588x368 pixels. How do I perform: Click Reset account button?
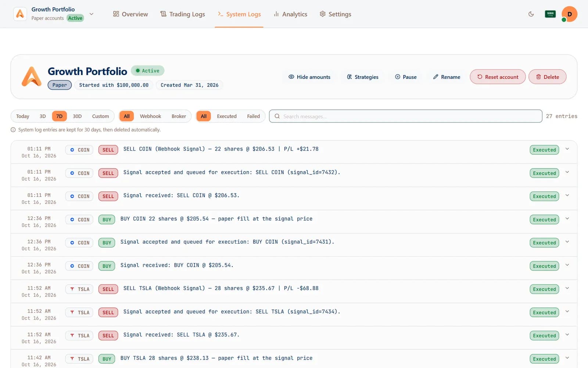498,77
